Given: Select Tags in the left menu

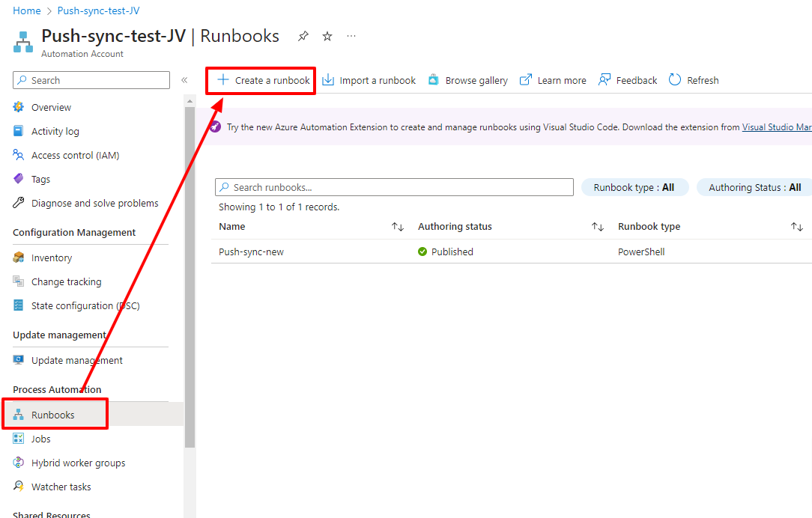Looking at the screenshot, I should tap(41, 179).
